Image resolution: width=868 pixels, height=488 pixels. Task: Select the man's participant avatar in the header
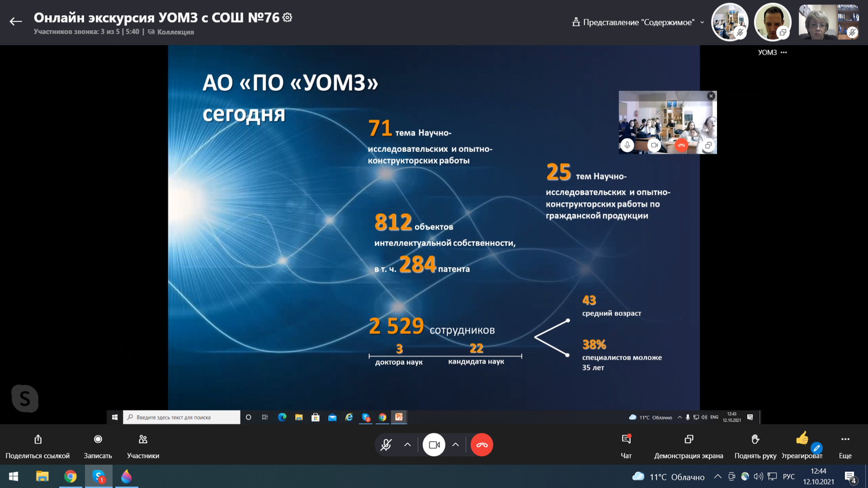click(773, 22)
